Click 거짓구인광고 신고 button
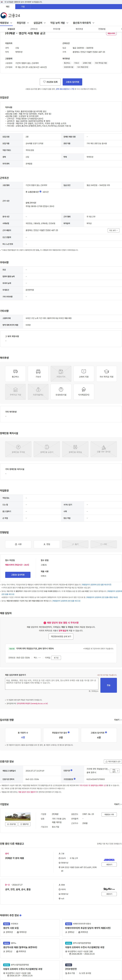Screen dimensions: 122x980 (113, 762)
